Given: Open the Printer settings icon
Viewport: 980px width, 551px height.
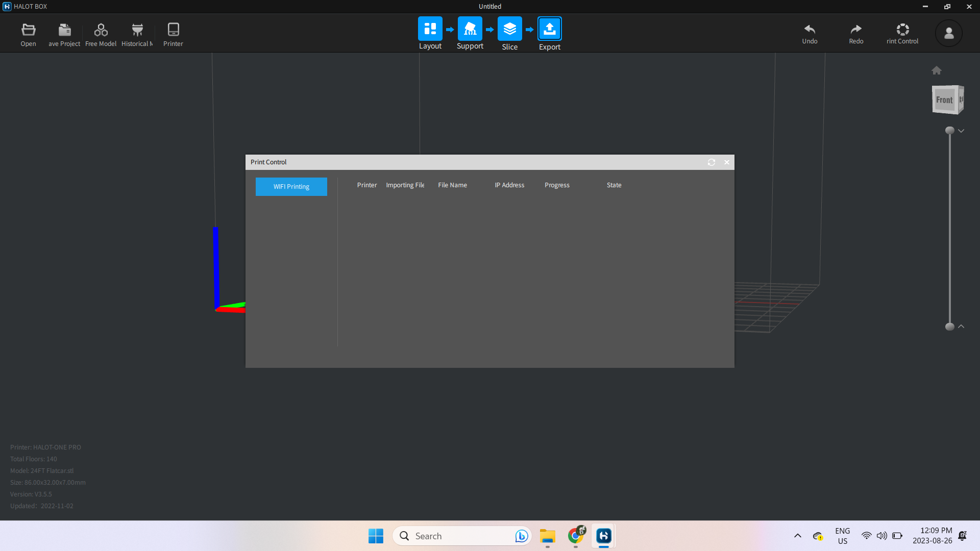Looking at the screenshot, I should tap(173, 34).
